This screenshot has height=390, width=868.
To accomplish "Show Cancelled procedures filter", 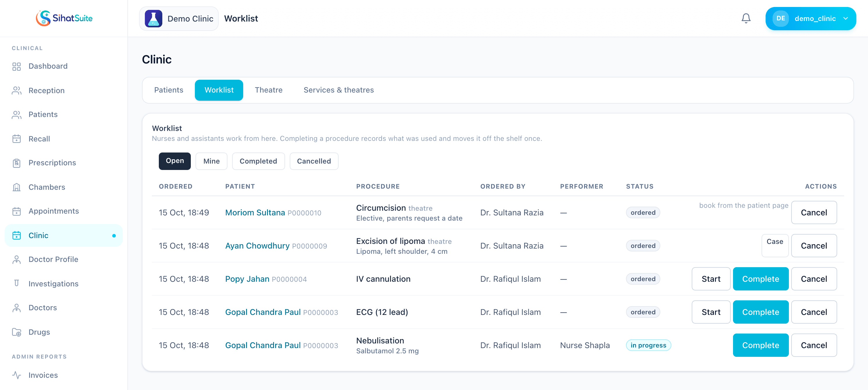I will point(314,161).
